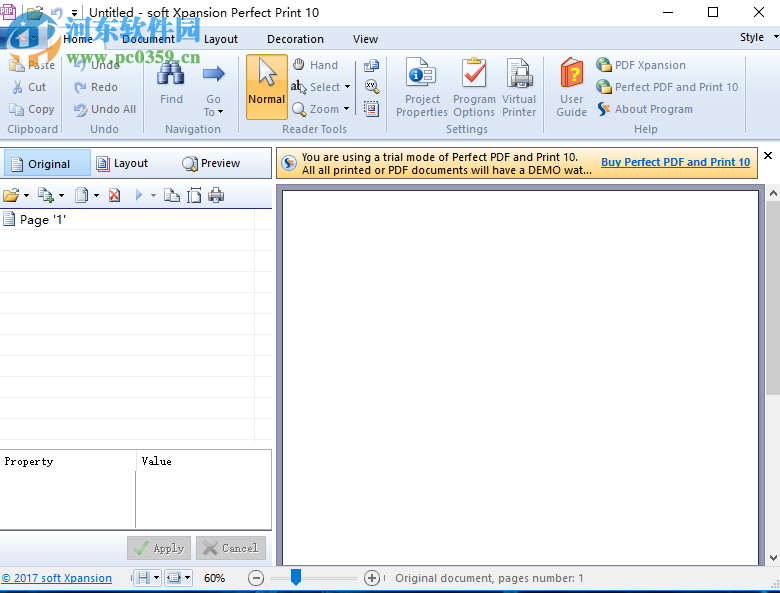
Task: Expand the fit width dropdown in status bar
Action: [188, 578]
